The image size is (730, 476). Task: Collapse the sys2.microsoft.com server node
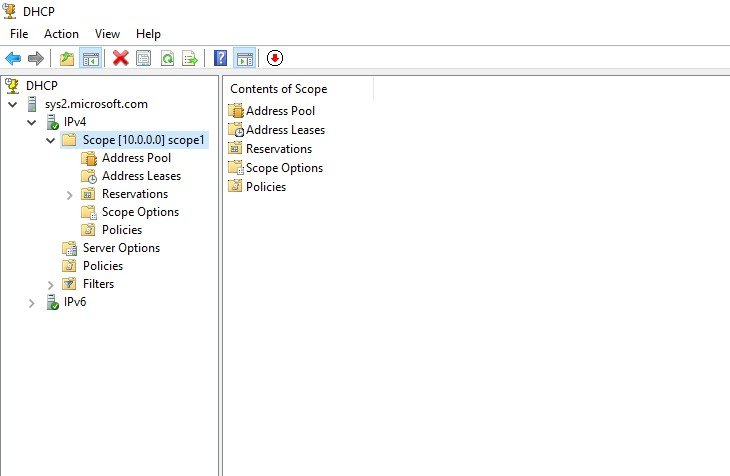[13, 104]
